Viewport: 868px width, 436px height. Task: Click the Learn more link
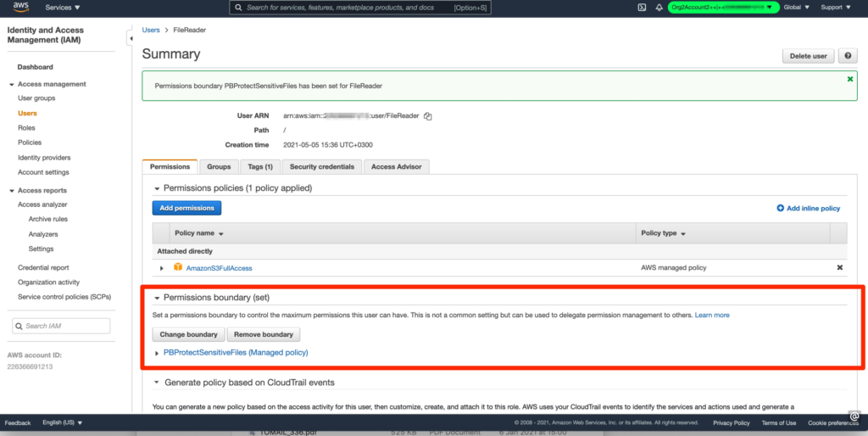click(712, 316)
